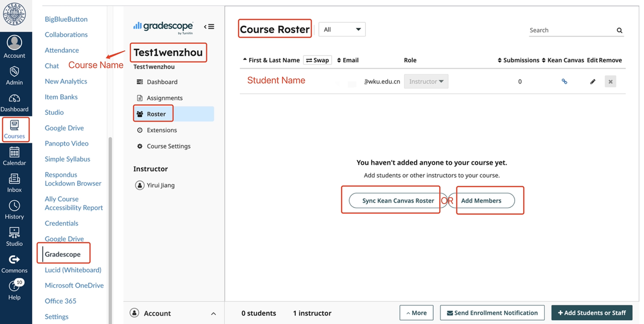Screen dimensions: 644x324
Task: Open Lucid (Whiteboard) link
Action: tap(73, 270)
